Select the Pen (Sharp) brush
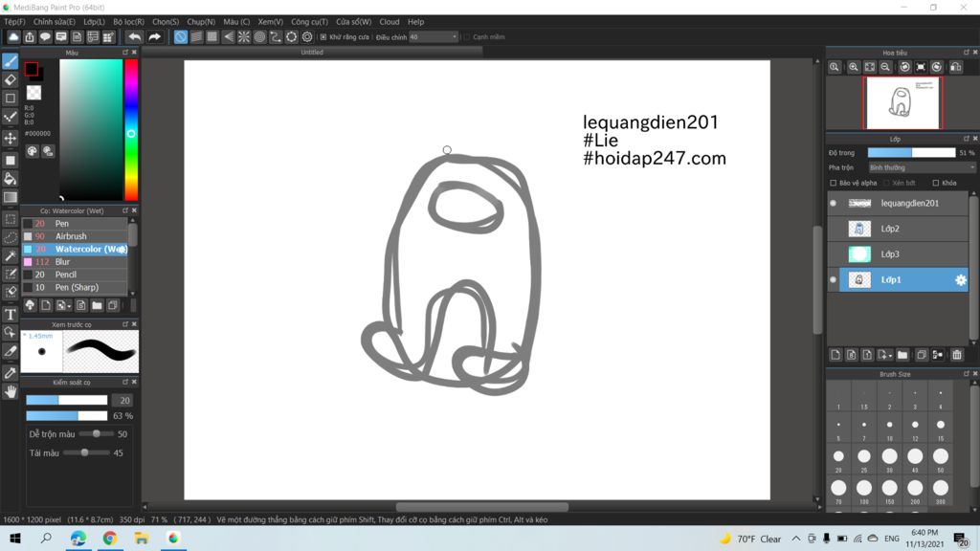Screen dimensions: 980x551 [x=75, y=287]
